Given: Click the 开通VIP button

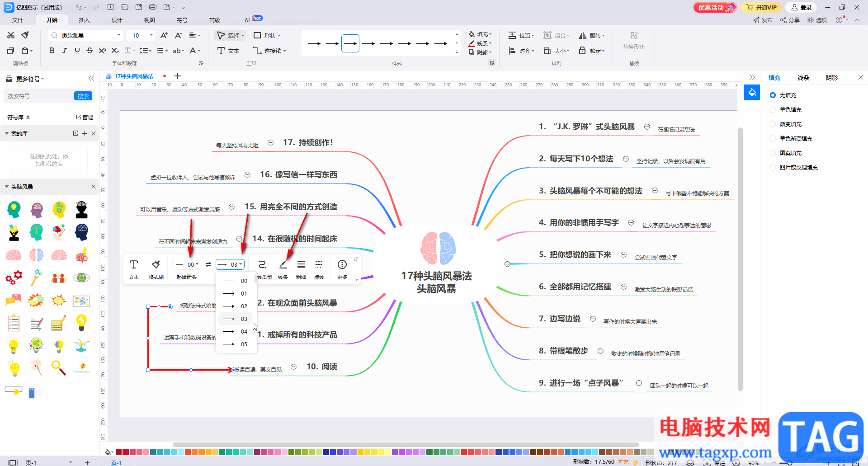Looking at the screenshot, I should pos(761,7).
